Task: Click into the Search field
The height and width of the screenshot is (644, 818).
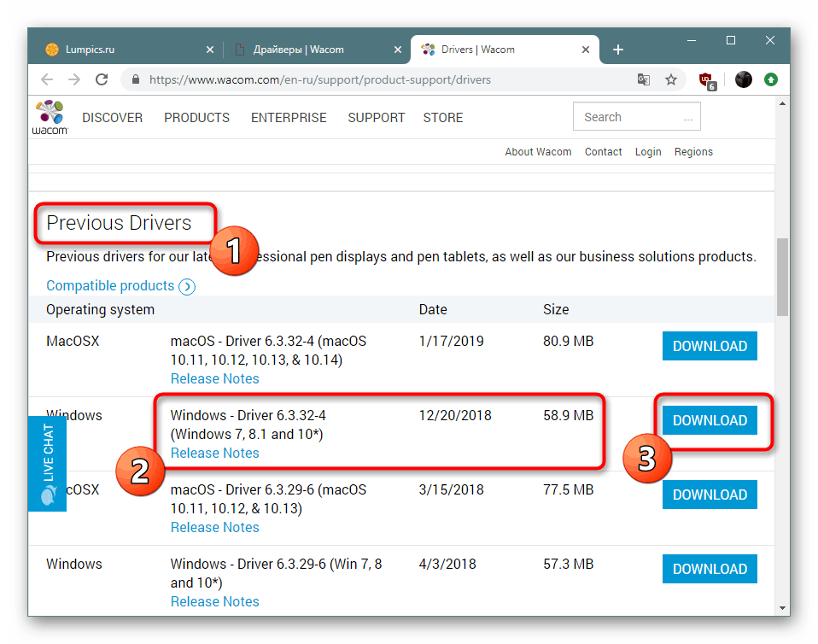Action: click(x=636, y=116)
